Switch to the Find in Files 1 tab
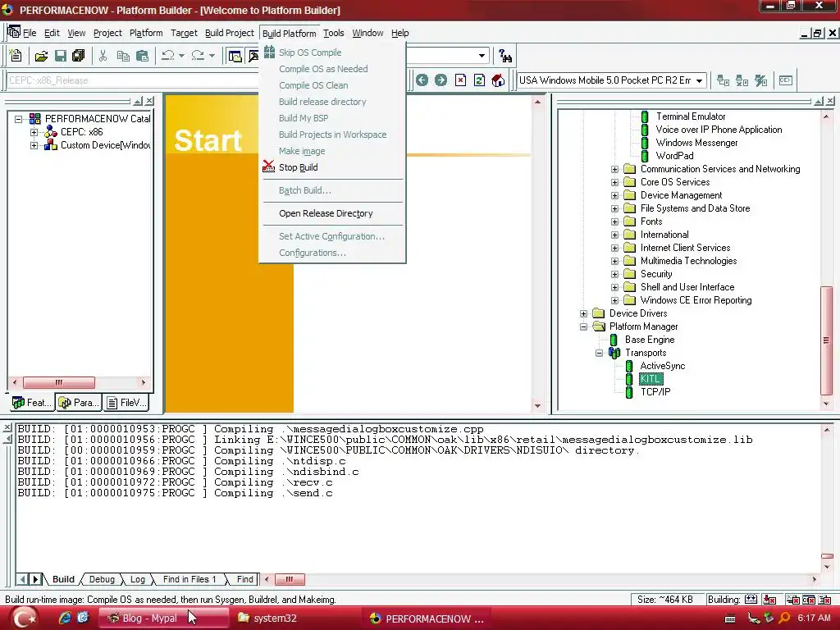840x630 pixels. click(189, 579)
